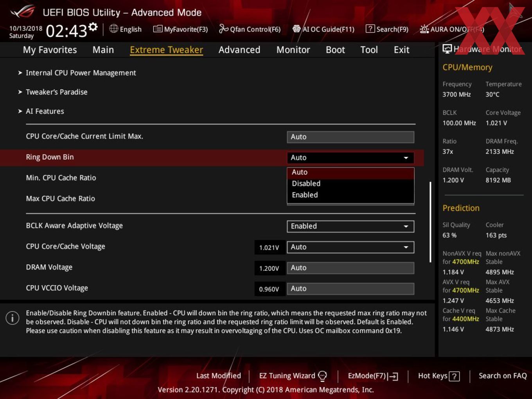Click the English language button
532x399 pixels.
131,29
